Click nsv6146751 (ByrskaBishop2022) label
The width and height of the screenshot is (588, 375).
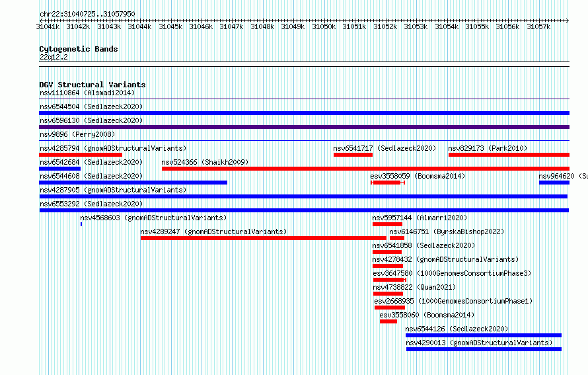447,231
